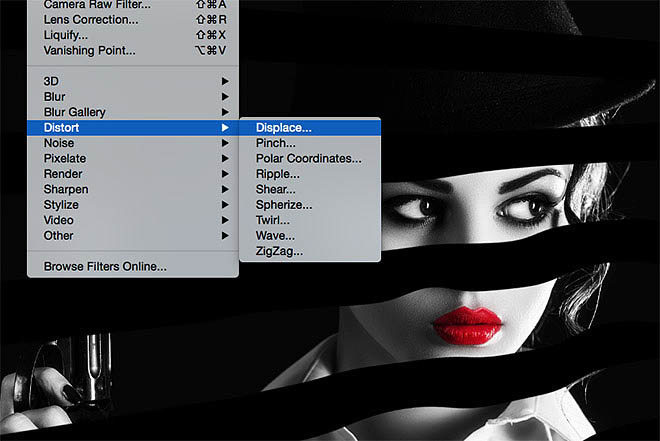
Task: Open the Sharpen submenu
Action: click(x=133, y=189)
